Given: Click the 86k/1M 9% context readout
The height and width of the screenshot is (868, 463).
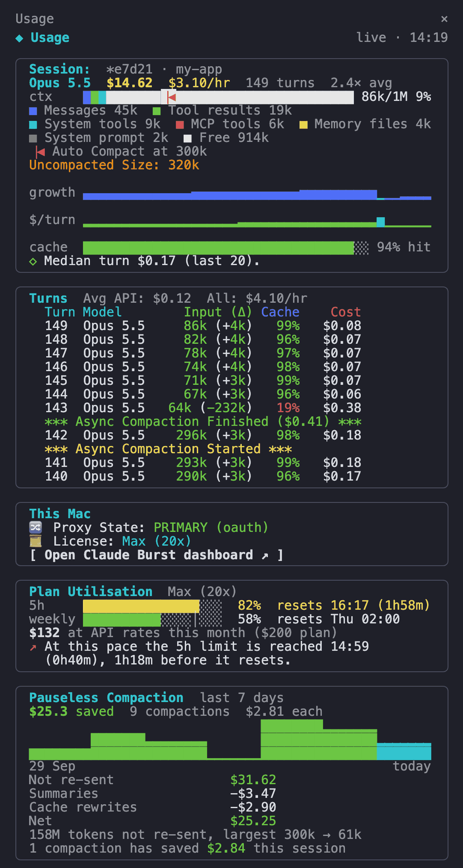Looking at the screenshot, I should point(396,97).
